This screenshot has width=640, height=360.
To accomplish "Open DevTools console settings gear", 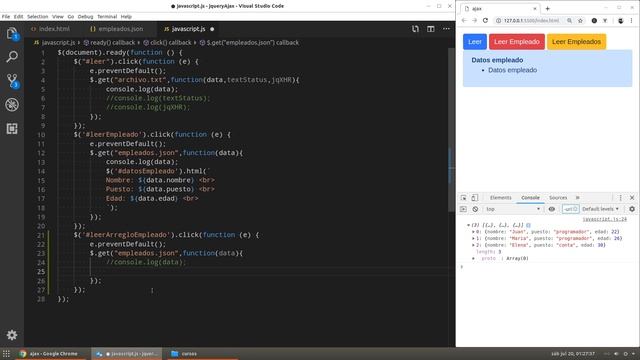I will coord(632,209).
